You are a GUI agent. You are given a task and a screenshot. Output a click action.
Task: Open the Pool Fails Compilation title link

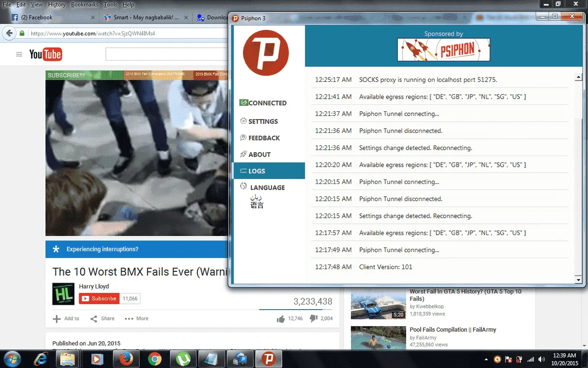tap(453, 330)
